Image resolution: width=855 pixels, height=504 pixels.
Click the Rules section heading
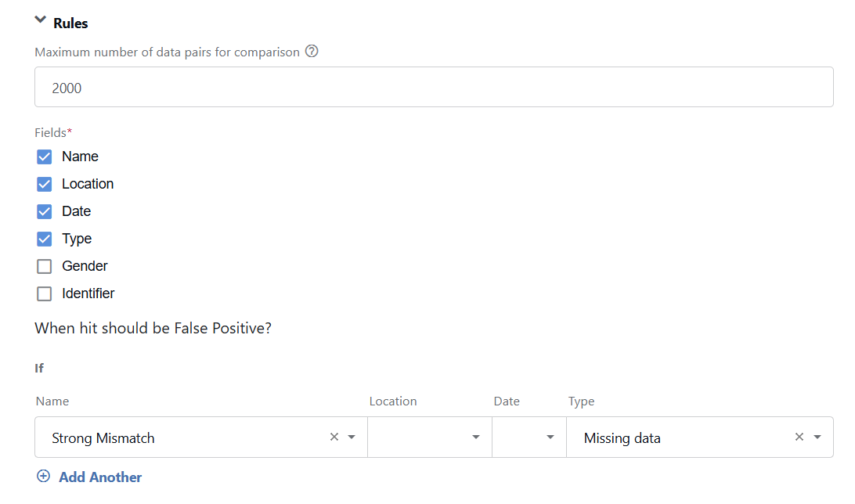coord(70,23)
